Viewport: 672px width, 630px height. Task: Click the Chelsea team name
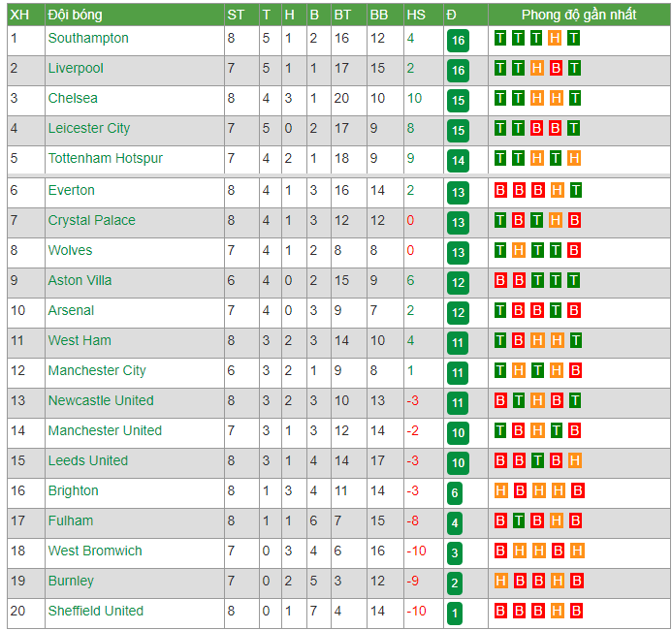pos(73,98)
